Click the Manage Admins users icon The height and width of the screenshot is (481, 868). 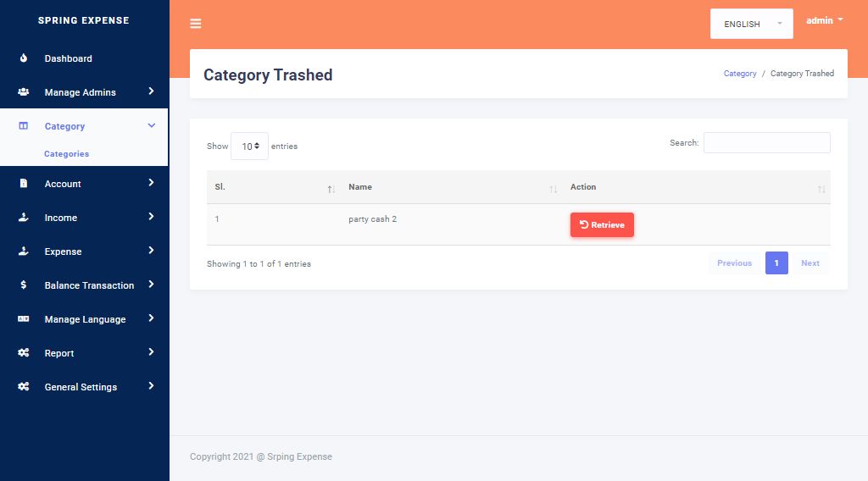[23, 91]
